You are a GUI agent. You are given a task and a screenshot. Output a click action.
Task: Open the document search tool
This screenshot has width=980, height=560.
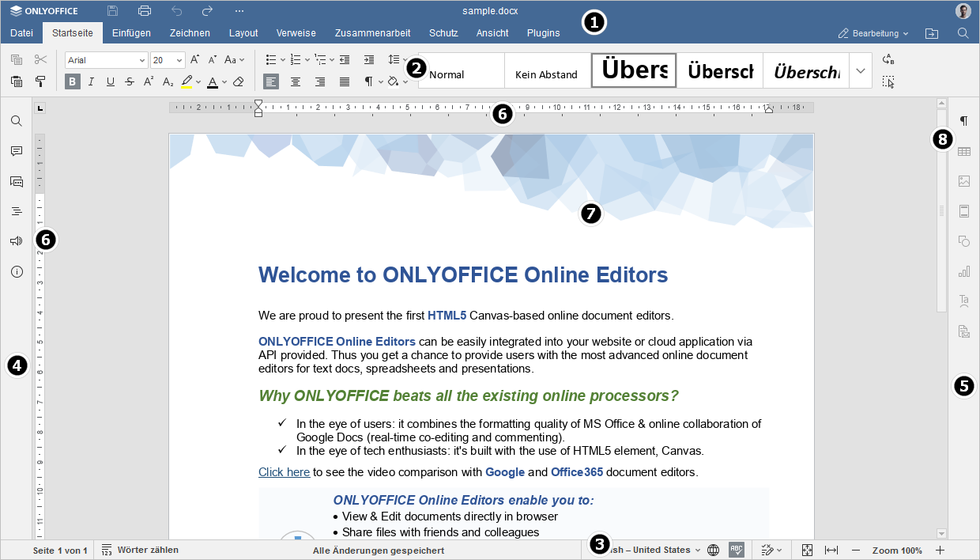point(16,121)
